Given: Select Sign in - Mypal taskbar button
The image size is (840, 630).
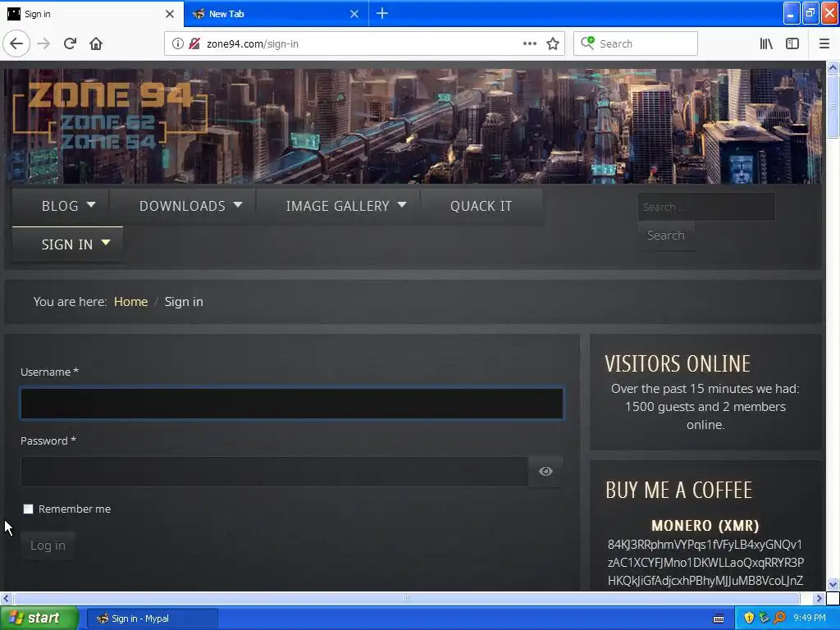Looking at the screenshot, I should pyautogui.click(x=152, y=619).
